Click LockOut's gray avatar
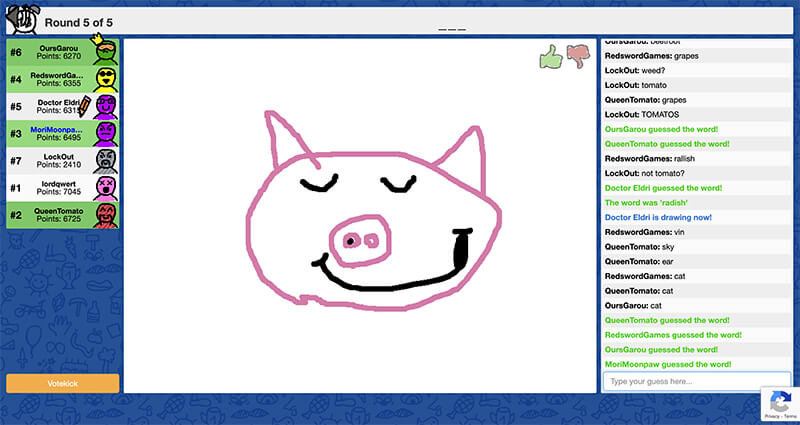The height and width of the screenshot is (425, 800). [x=105, y=161]
